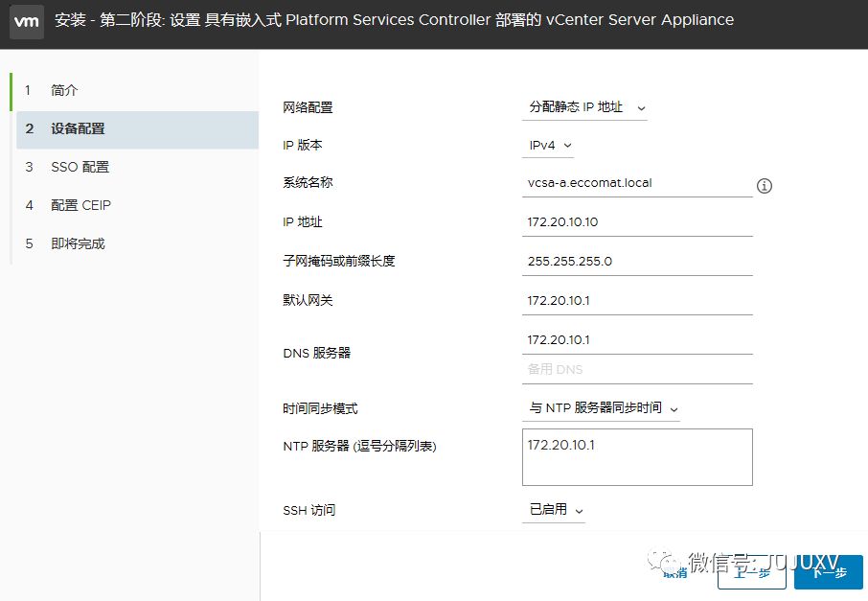
Task: Click the 子网掩码或前缀长度 label
Action: 339,261
